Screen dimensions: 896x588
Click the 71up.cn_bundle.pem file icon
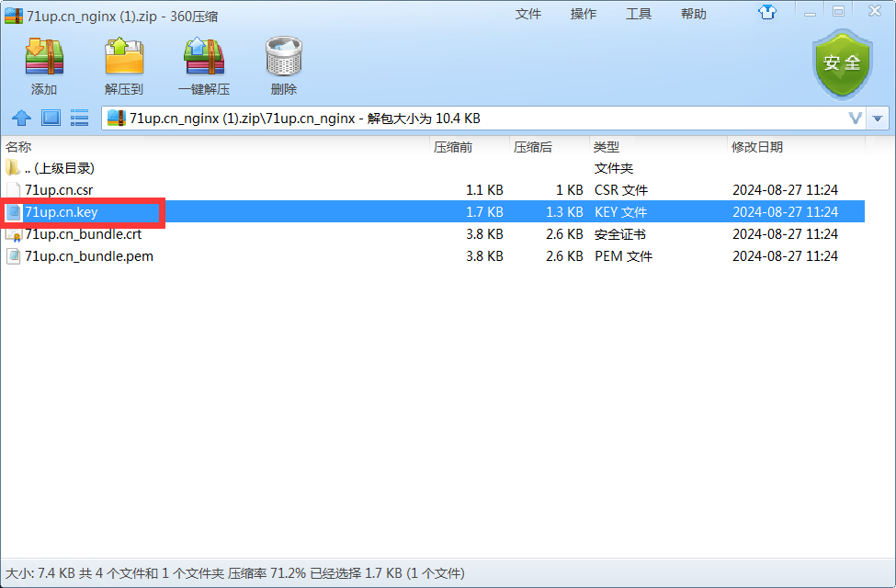pos(14,256)
